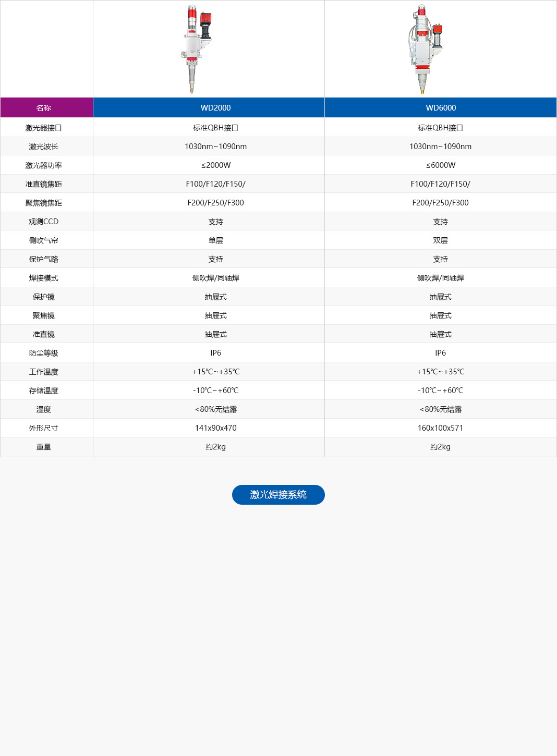Click WD2000's 支持 in 观测CCD row

[x=216, y=222]
